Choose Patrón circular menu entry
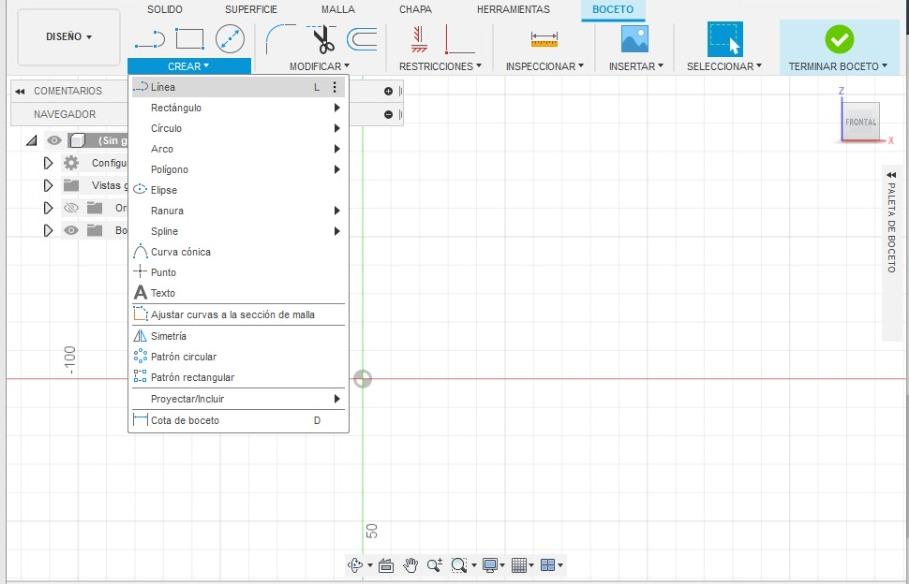The height and width of the screenshot is (584, 909). pos(238,357)
